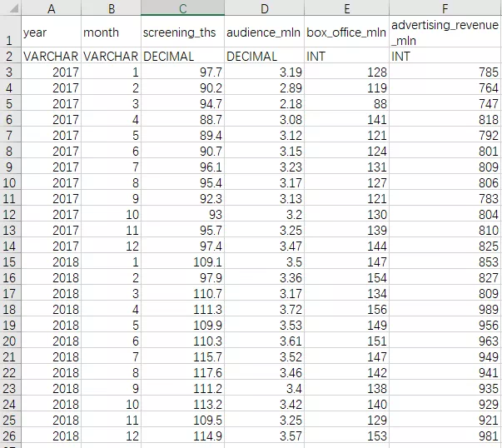
Task: Click screening value 93
Action: (x=183, y=214)
